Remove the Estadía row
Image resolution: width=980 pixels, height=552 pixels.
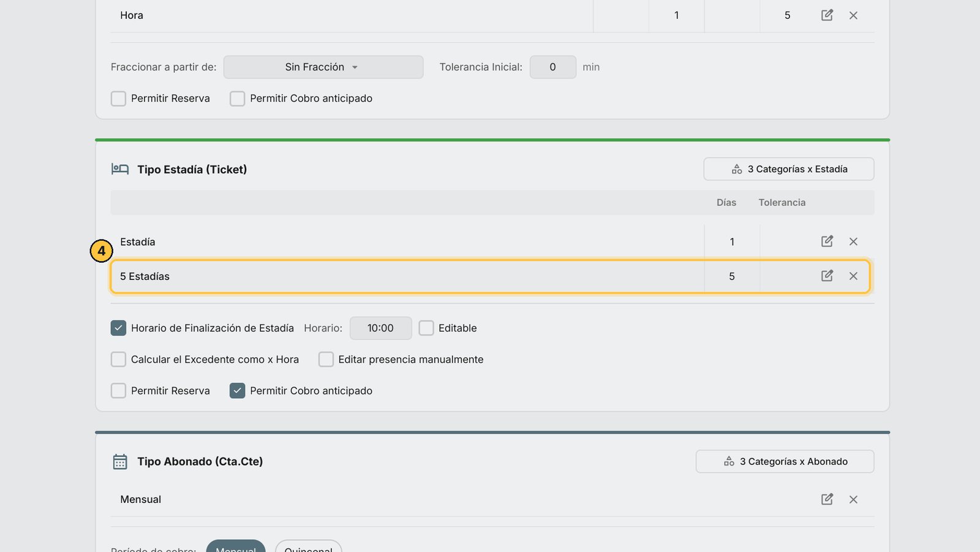click(853, 241)
